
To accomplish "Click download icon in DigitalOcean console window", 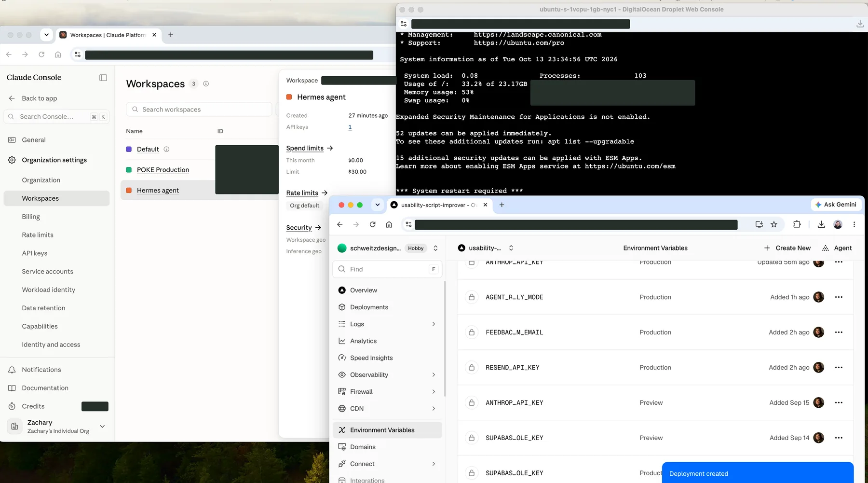I will click(x=860, y=24).
